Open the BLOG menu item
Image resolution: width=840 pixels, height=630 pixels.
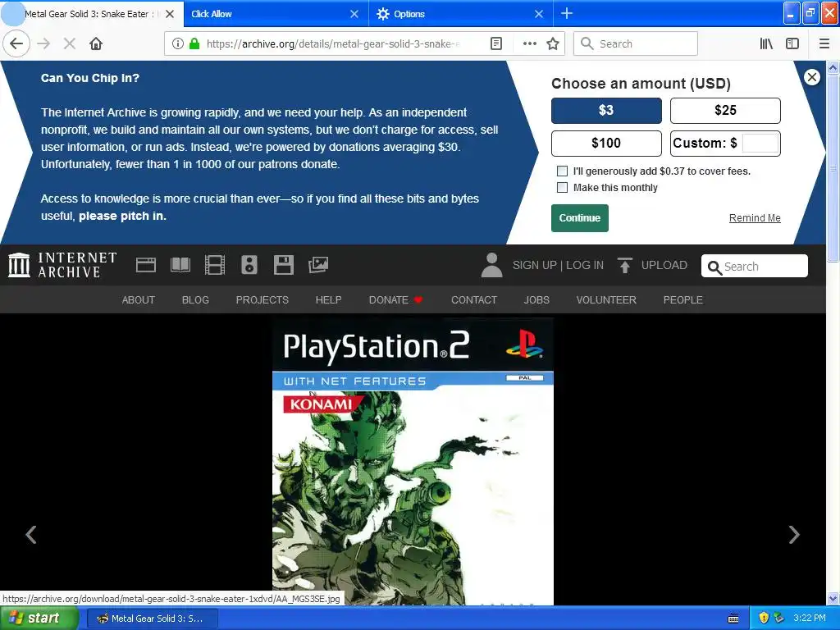click(195, 300)
